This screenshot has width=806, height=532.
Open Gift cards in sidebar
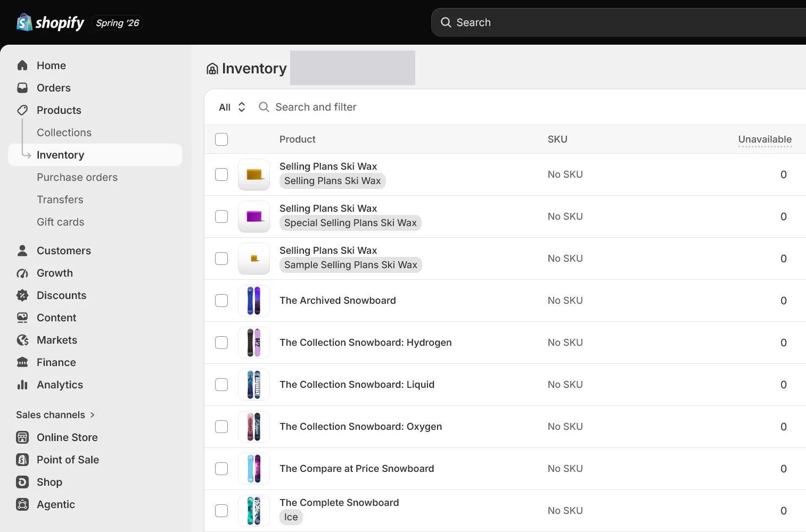[61, 222]
